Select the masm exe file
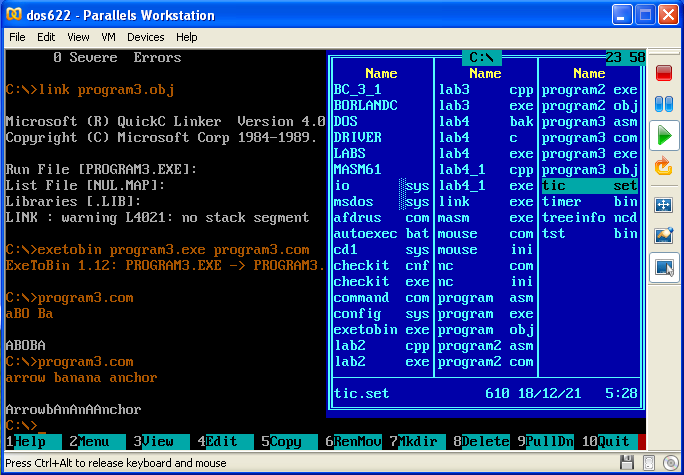Screen dimensions: 684x475 click(x=486, y=218)
